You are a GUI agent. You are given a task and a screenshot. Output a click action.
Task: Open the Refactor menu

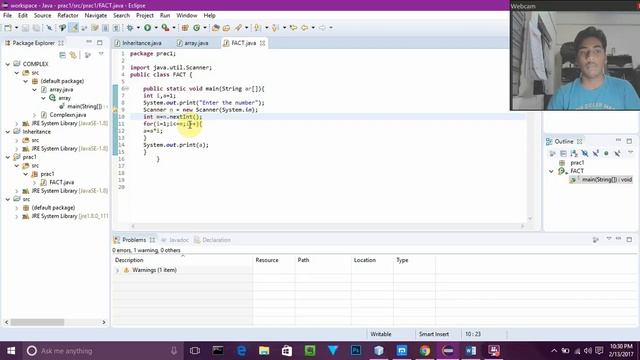[x=68, y=16]
